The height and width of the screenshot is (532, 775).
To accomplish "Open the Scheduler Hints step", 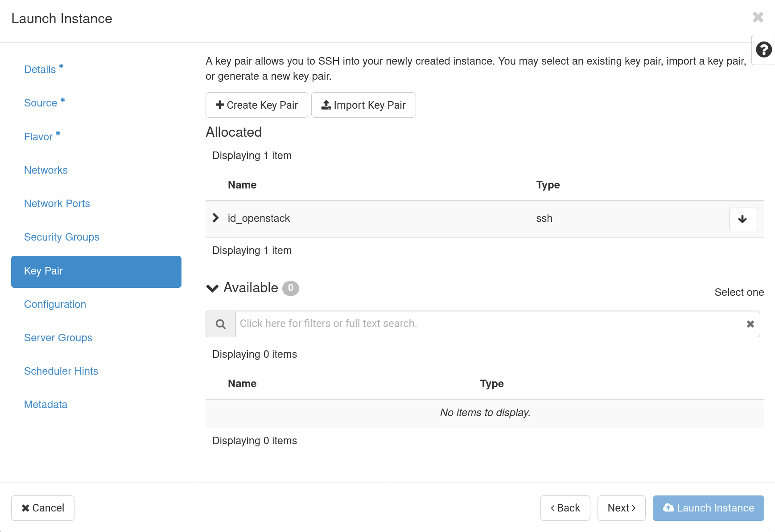I will (61, 371).
